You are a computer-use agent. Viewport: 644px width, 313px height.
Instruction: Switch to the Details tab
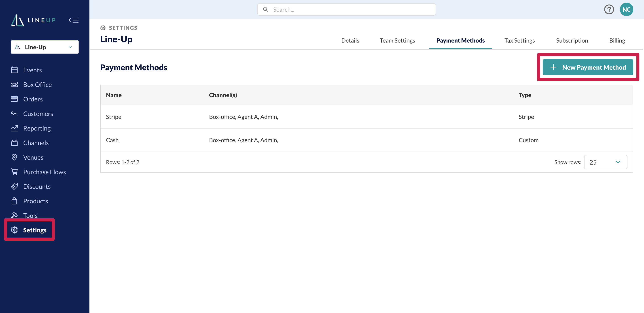(x=350, y=40)
